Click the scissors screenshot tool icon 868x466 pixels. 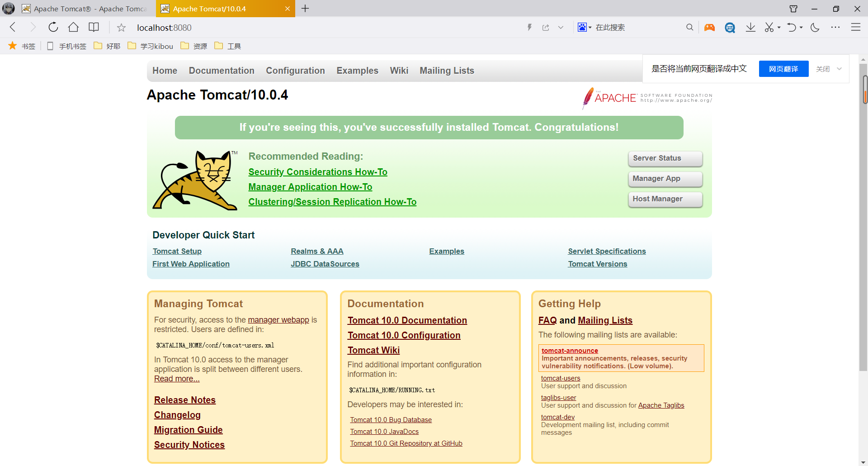pos(769,28)
